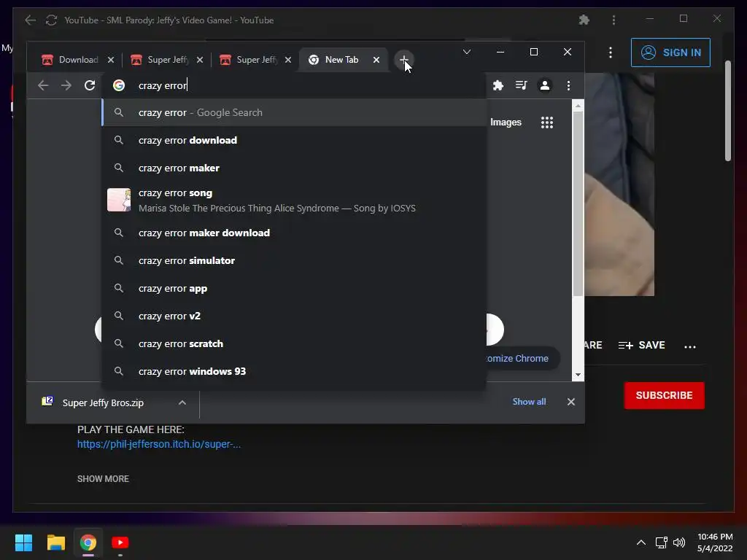Expand description with SHOW MORE
The image size is (747, 560).
click(x=103, y=478)
